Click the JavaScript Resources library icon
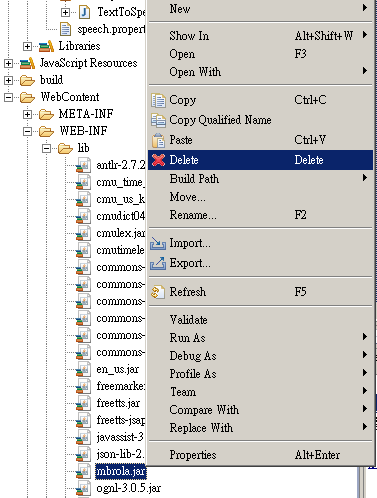This screenshot has height=498, width=377. pos(27,63)
